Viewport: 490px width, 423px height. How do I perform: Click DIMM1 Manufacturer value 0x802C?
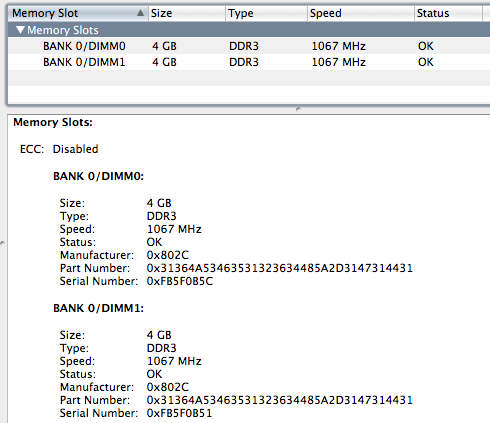point(168,387)
